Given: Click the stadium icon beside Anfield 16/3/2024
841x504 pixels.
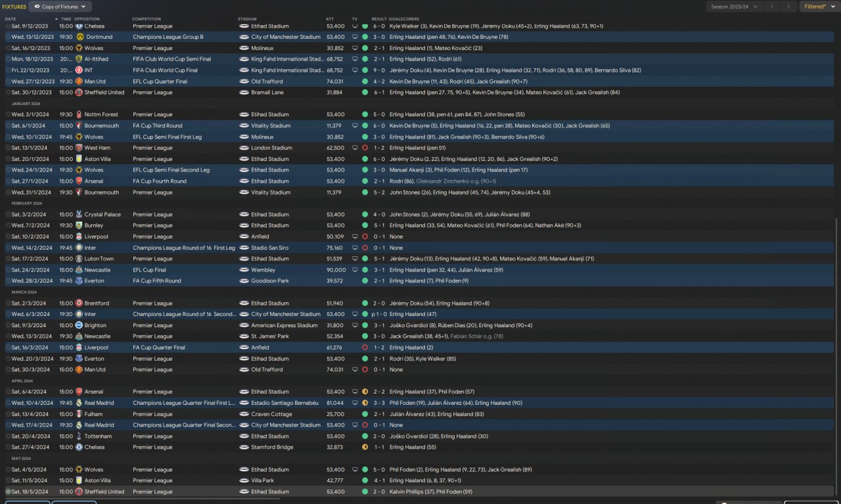Looking at the screenshot, I should (244, 348).
